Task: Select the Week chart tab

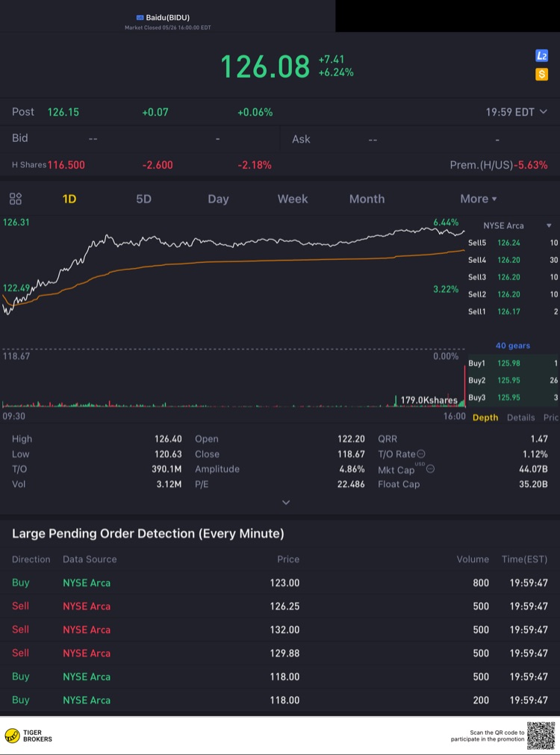Action: click(293, 199)
